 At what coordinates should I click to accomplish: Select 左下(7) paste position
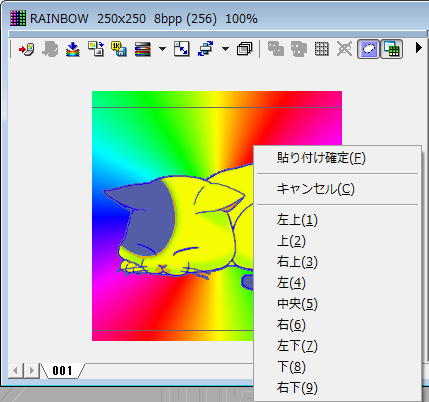pos(337,346)
